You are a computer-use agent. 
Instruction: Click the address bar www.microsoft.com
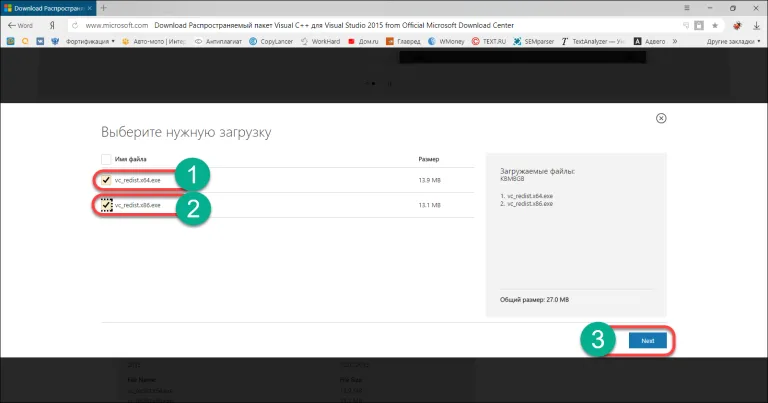(x=117, y=25)
